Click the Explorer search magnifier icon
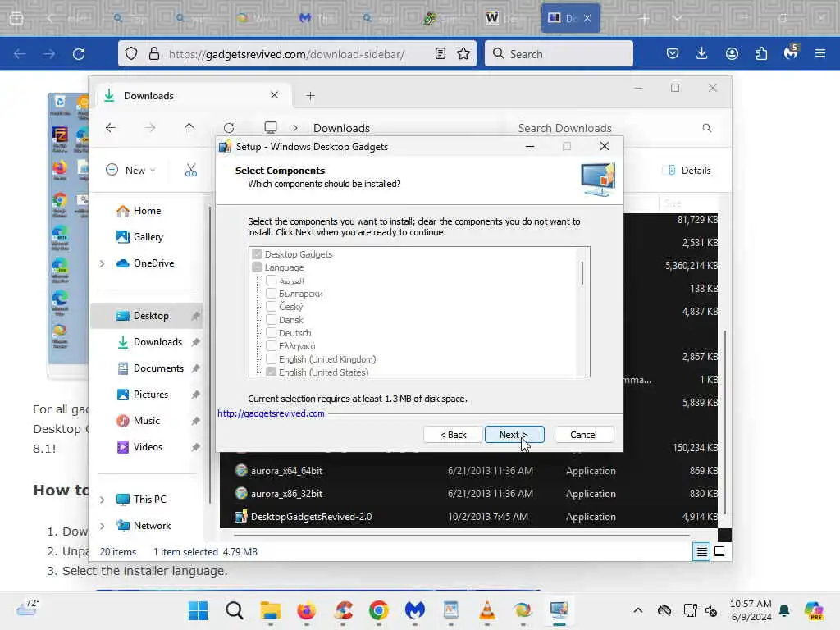The image size is (840, 630). (707, 128)
